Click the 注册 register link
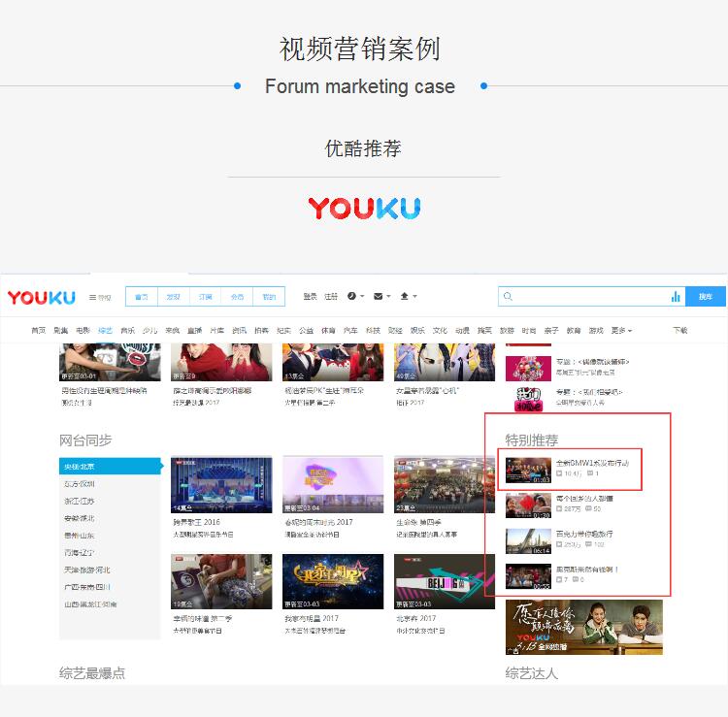This screenshot has width=728, height=717. [331, 296]
